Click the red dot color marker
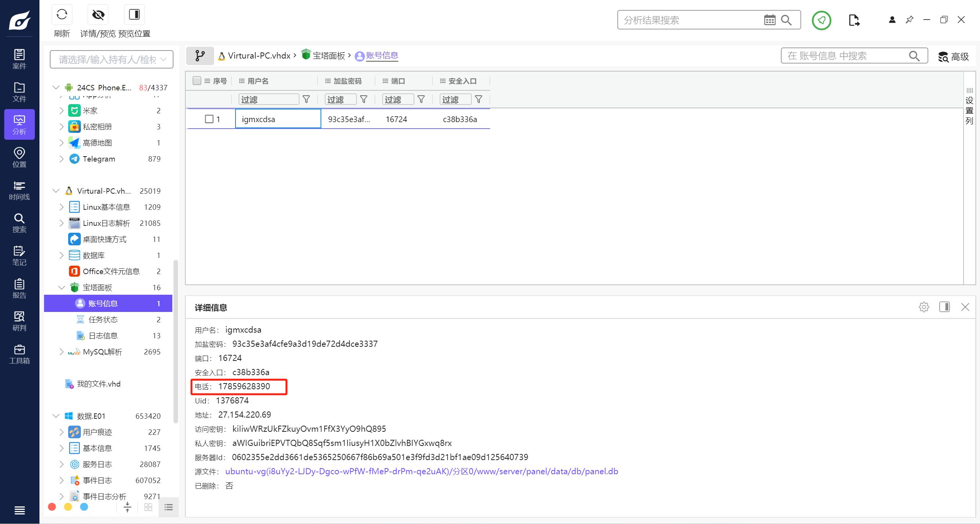This screenshot has height=524, width=980. [x=52, y=507]
